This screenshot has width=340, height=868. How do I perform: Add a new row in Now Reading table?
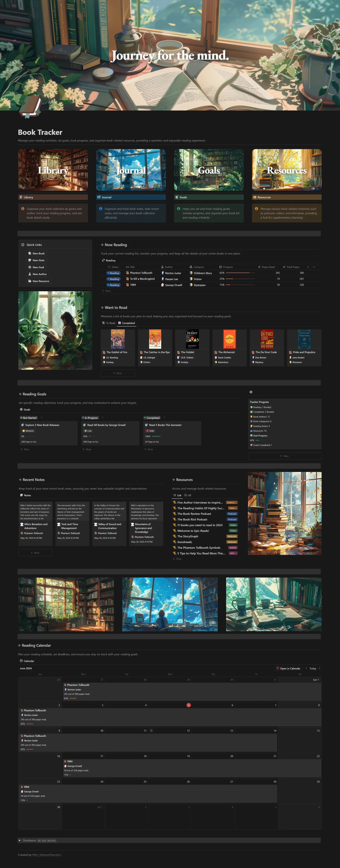pyautogui.click(x=106, y=291)
